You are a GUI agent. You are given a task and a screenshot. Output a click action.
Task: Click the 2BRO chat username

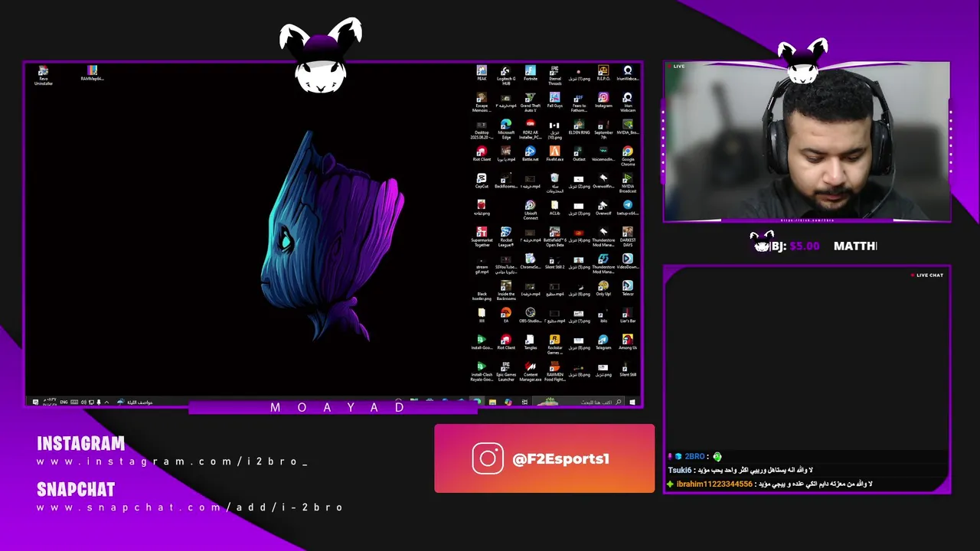[x=694, y=456]
